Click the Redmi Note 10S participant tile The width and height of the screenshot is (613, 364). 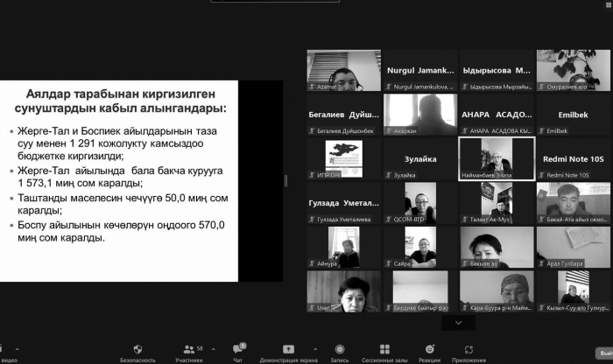pos(573,159)
